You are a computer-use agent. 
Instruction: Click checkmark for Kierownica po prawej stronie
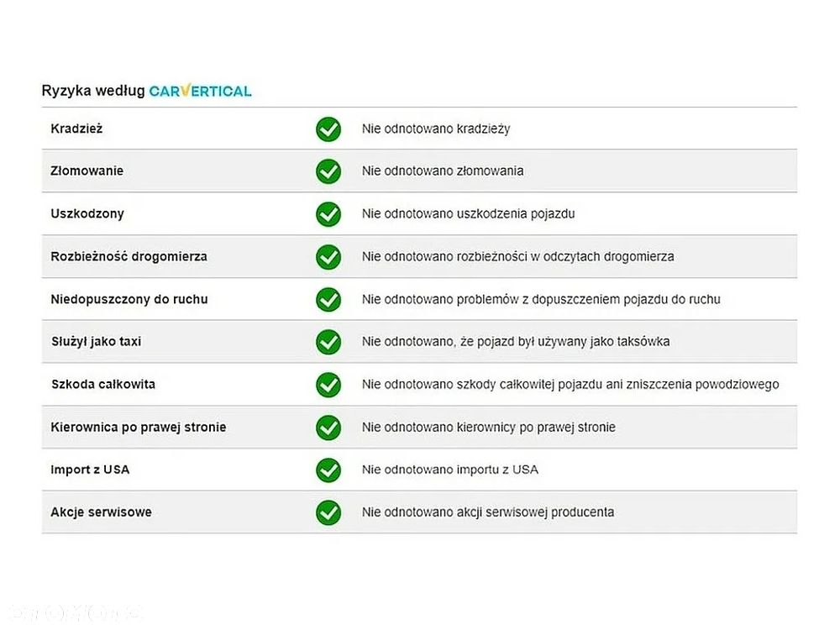click(328, 428)
